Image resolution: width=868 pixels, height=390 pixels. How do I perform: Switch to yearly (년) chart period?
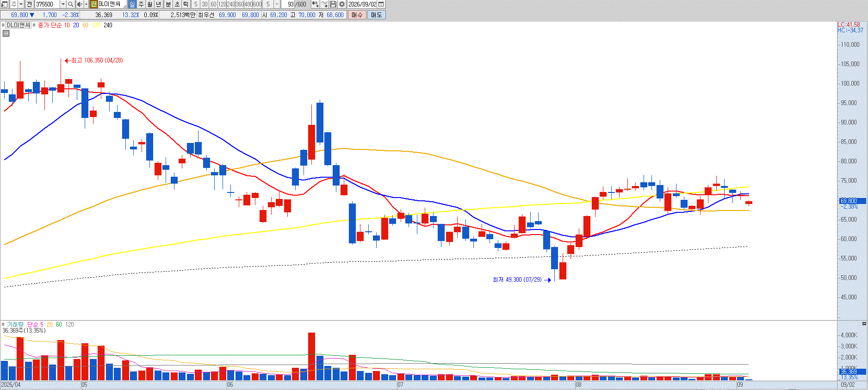(x=159, y=4)
